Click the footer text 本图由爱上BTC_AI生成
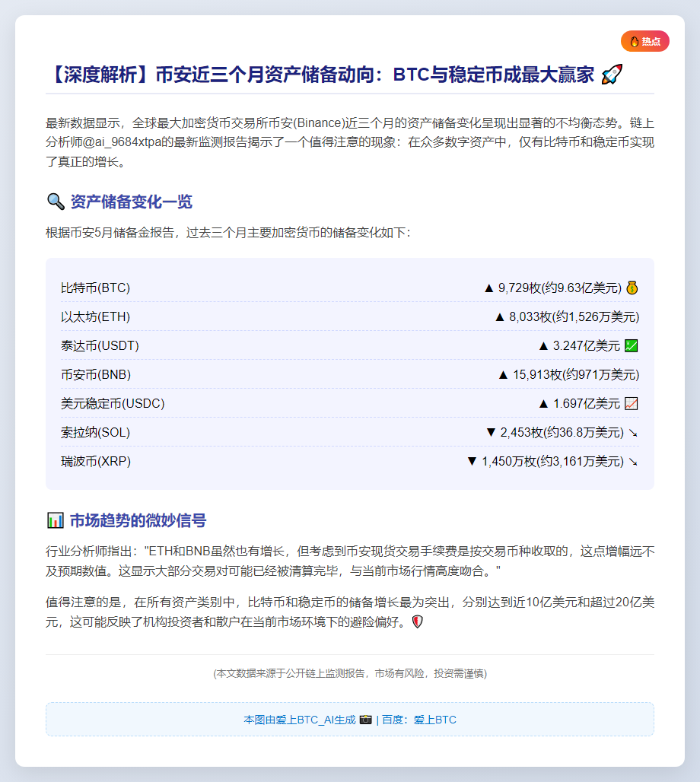This screenshot has width=700, height=782. (299, 720)
